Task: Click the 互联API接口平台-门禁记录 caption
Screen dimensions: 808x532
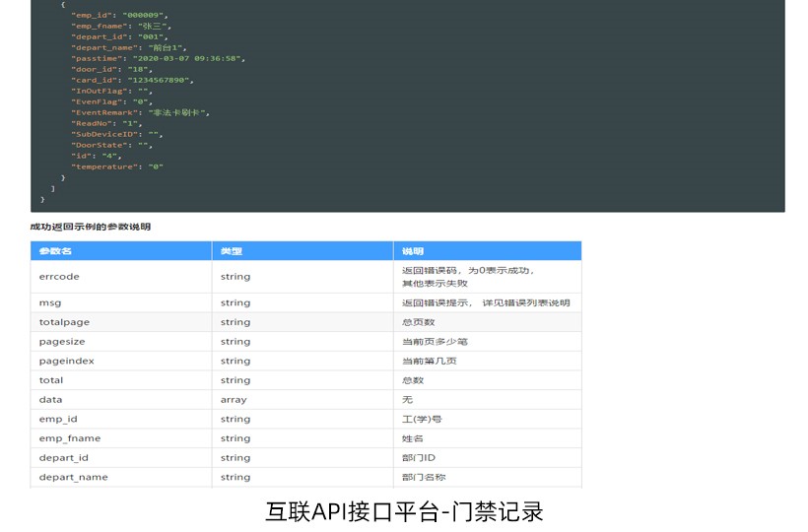Action: point(404,511)
